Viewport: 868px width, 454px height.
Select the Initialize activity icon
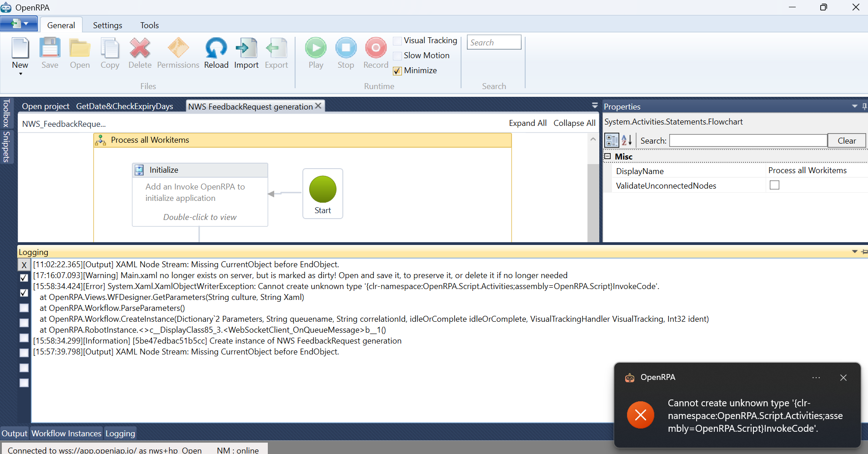(139, 170)
